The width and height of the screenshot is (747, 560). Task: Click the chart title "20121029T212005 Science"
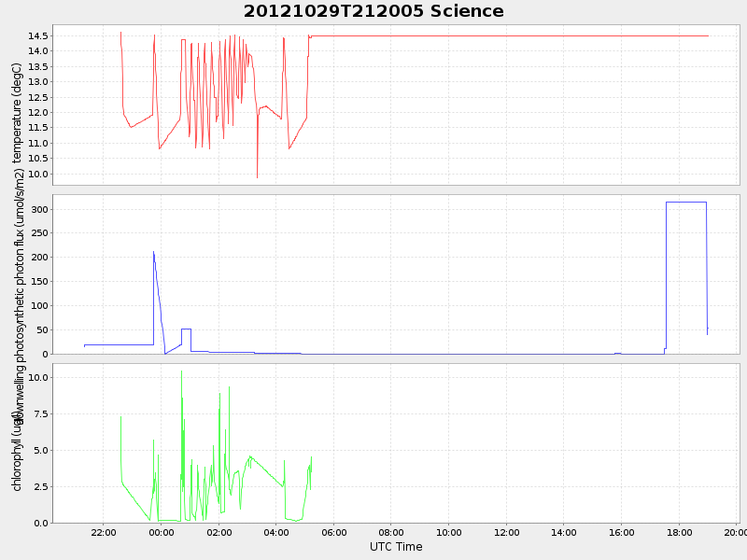click(373, 11)
